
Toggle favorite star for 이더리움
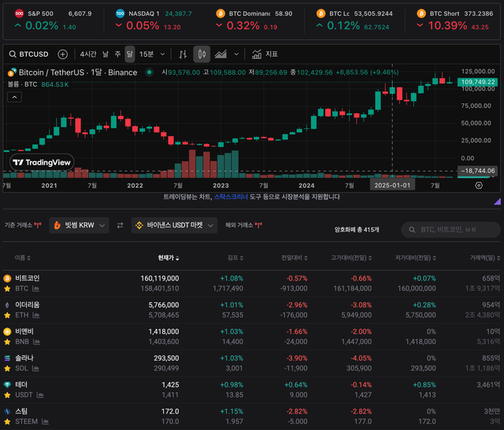tap(8, 315)
